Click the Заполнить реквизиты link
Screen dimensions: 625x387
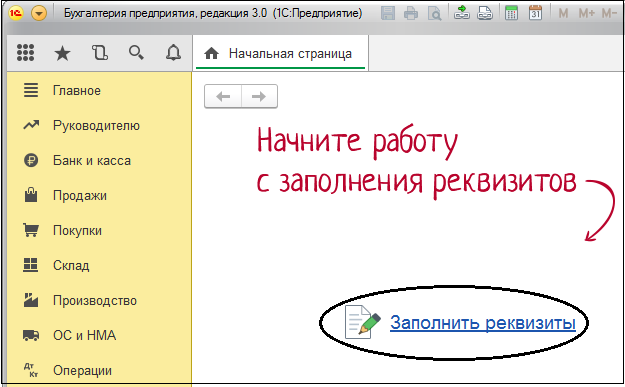(483, 322)
